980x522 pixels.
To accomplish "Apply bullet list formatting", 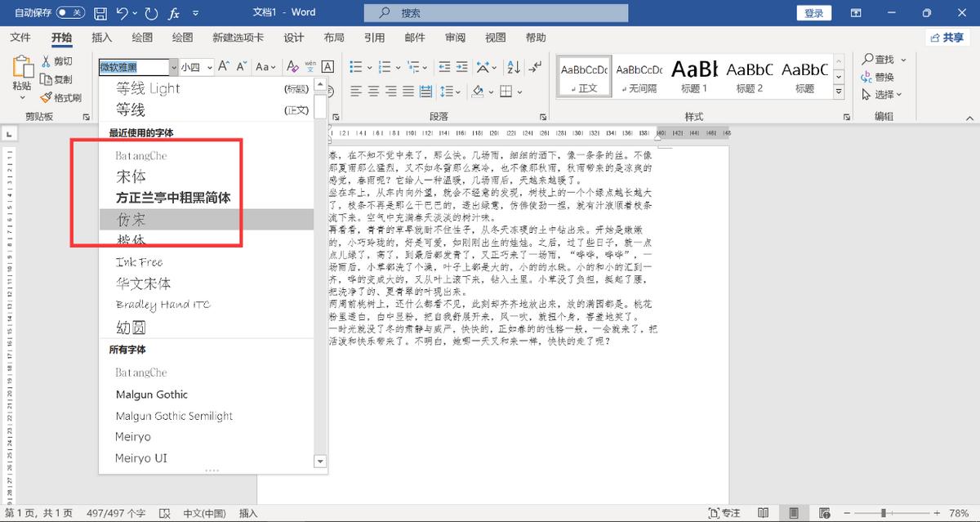I will click(x=355, y=67).
